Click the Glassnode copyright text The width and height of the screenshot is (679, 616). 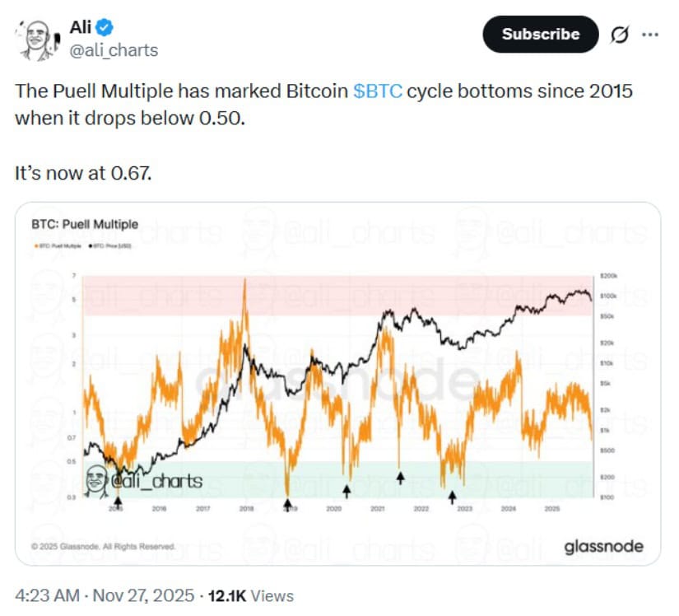(x=103, y=546)
